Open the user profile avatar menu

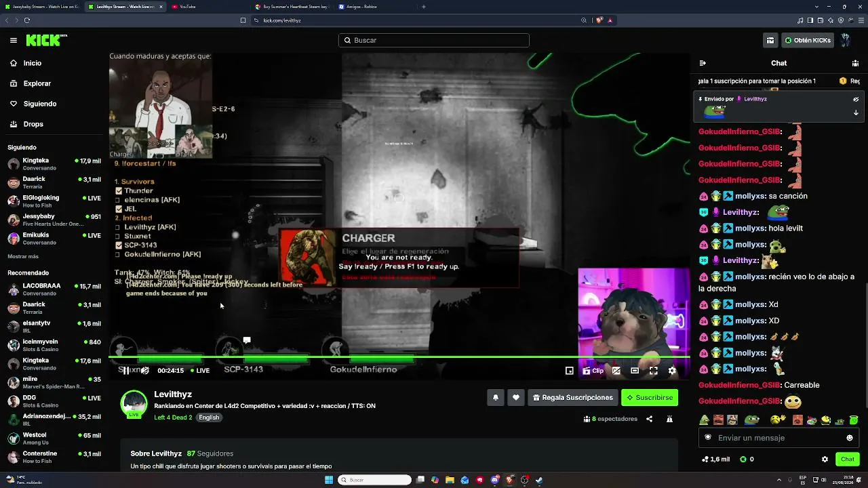point(845,41)
